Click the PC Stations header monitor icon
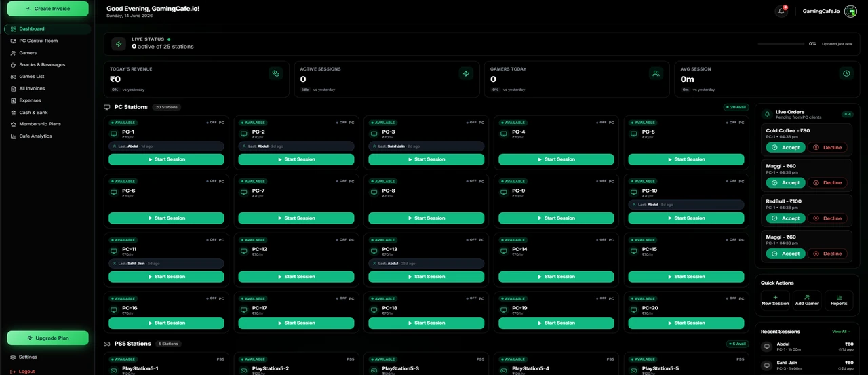The height and width of the screenshot is (375, 868). pyautogui.click(x=107, y=107)
